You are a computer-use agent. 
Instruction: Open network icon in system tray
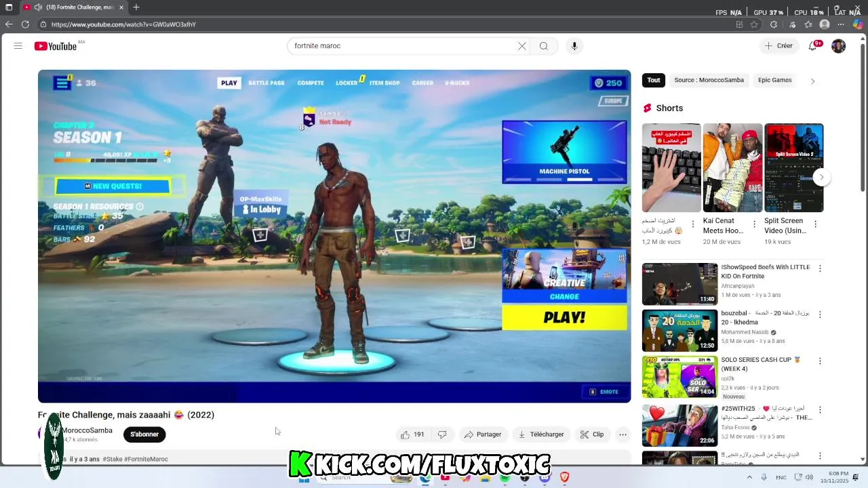(x=798, y=477)
